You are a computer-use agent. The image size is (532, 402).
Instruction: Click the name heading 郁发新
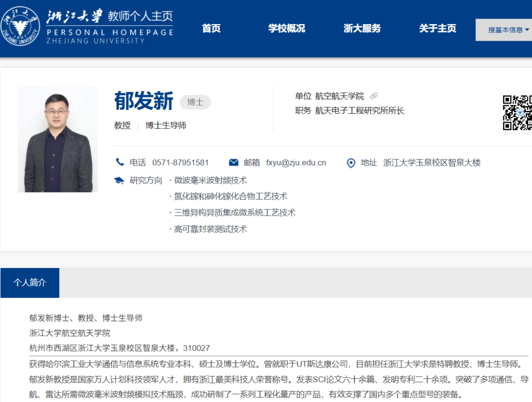144,101
